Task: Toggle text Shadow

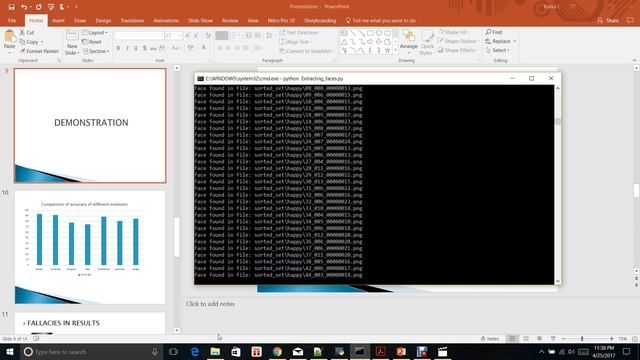Action: point(144,48)
